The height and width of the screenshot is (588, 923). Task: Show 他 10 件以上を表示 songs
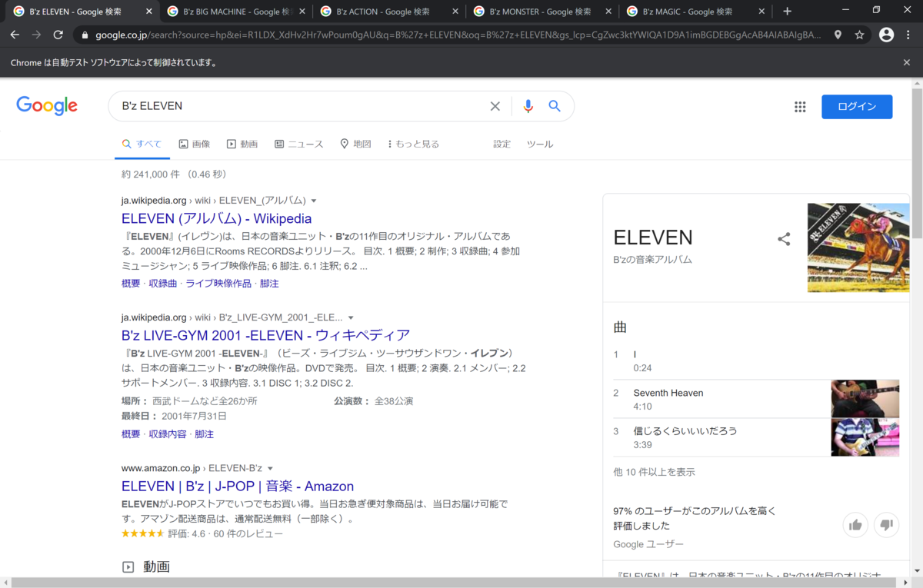point(654,472)
